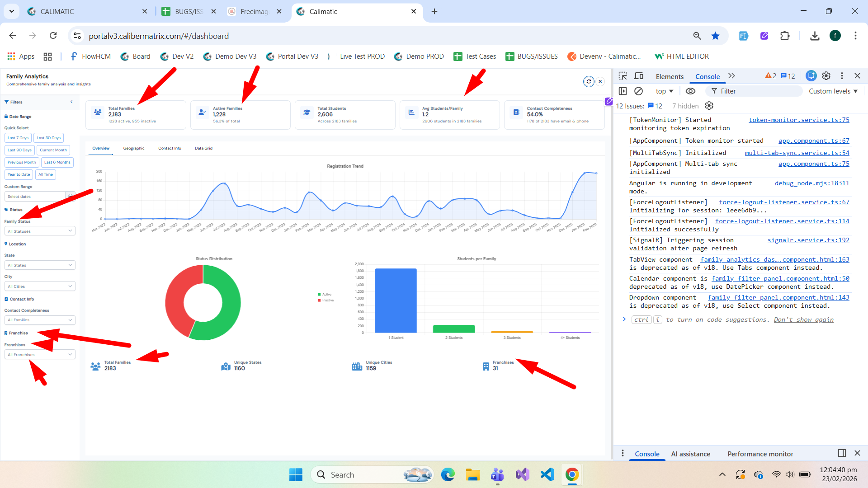Toggle live expression eye icon
Image resolution: width=868 pixels, height=488 pixels.
coord(690,91)
